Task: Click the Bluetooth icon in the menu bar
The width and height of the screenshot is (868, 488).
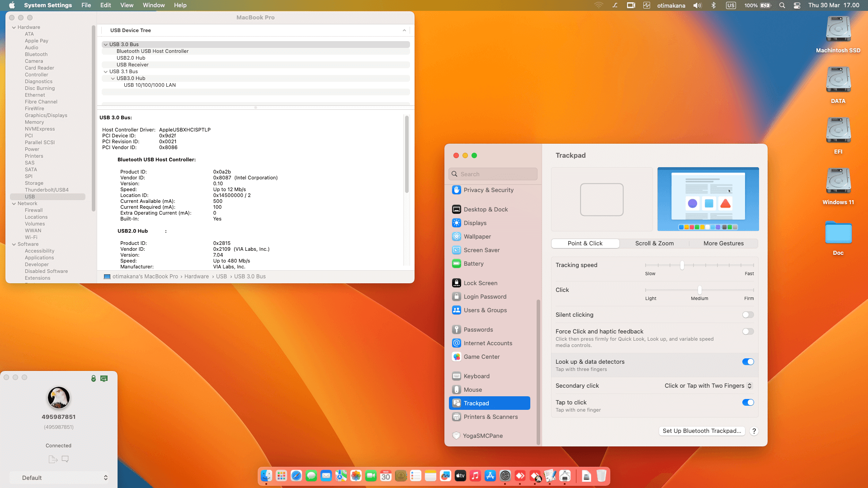Action: (713, 5)
